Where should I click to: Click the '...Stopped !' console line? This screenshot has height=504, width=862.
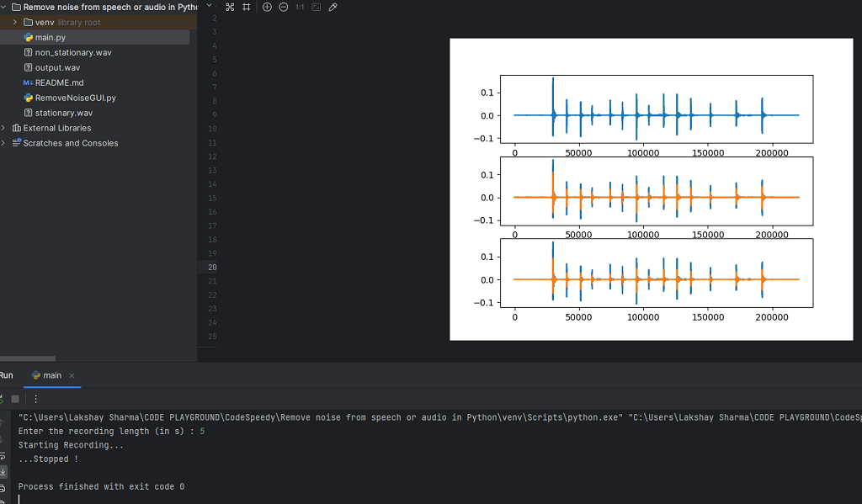(48, 459)
